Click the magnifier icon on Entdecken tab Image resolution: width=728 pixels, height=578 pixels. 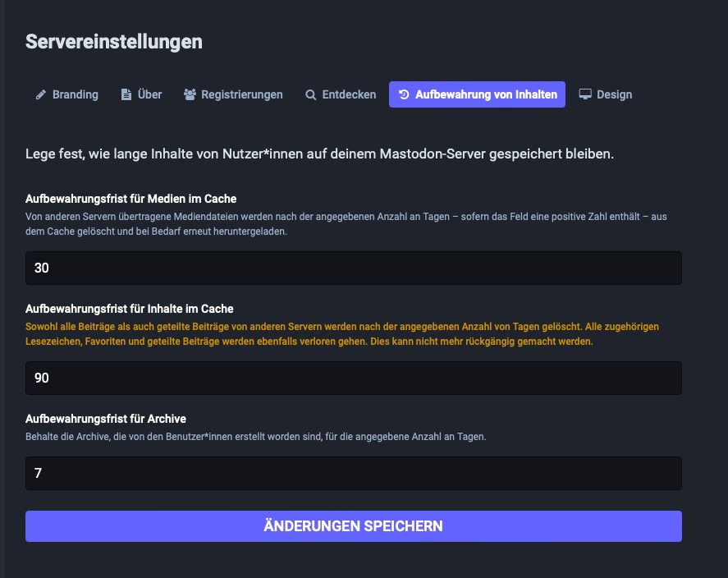[x=309, y=94]
